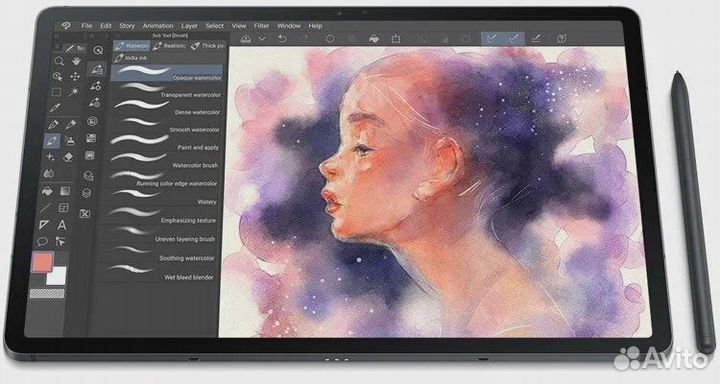Switch to the Realistic watercolor tab
The width and height of the screenshot is (720, 384).
tap(170, 46)
